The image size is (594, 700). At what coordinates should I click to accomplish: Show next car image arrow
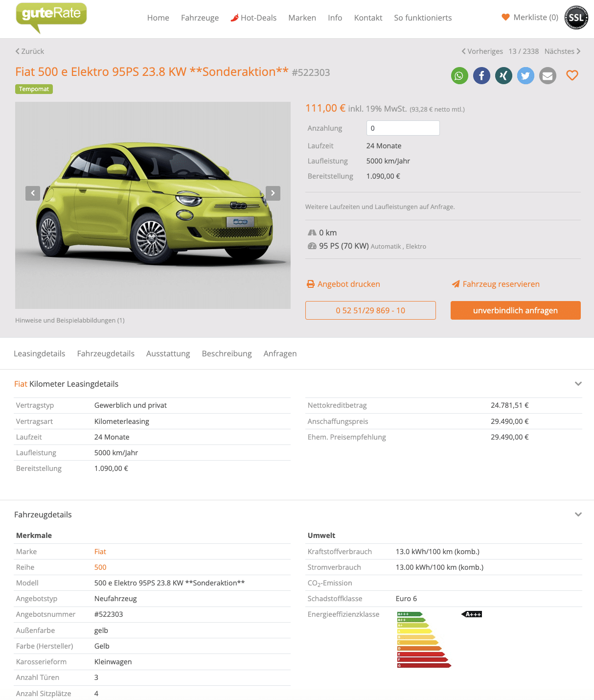point(273,193)
